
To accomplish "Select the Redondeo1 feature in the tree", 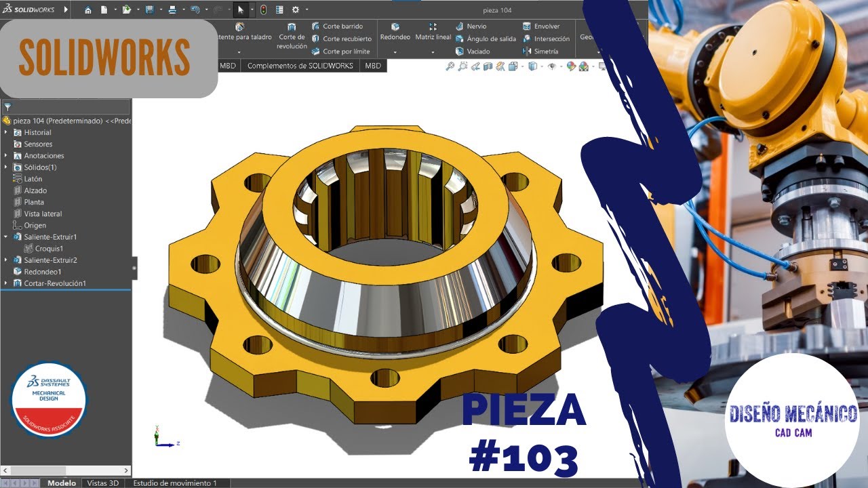I will (37, 272).
